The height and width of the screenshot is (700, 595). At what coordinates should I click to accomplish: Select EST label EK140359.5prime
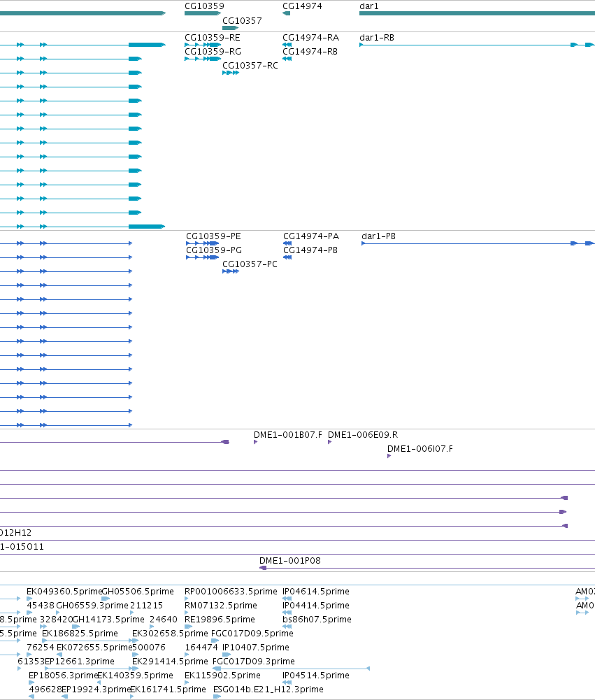(x=135, y=676)
